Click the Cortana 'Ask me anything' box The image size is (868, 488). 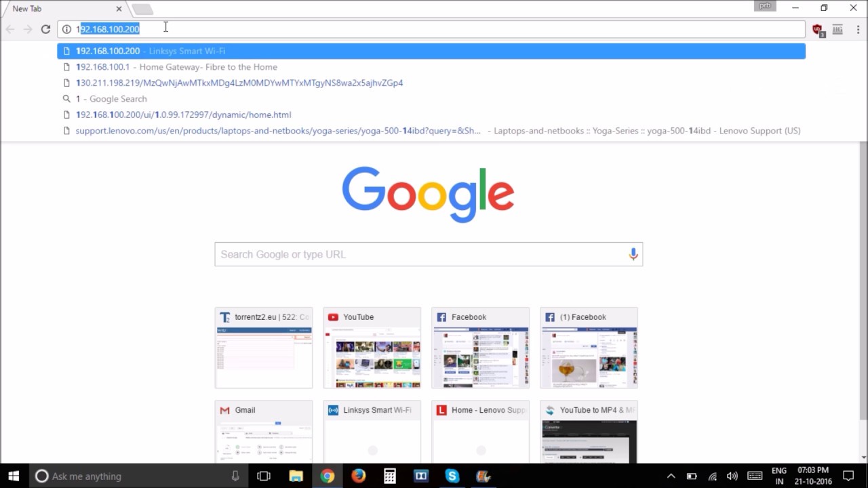(x=139, y=476)
